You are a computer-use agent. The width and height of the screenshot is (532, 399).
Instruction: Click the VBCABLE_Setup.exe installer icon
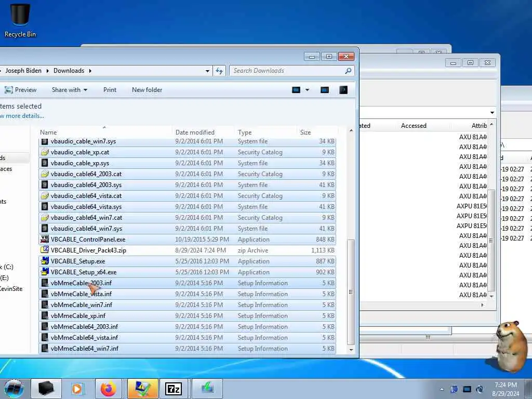[x=45, y=261]
